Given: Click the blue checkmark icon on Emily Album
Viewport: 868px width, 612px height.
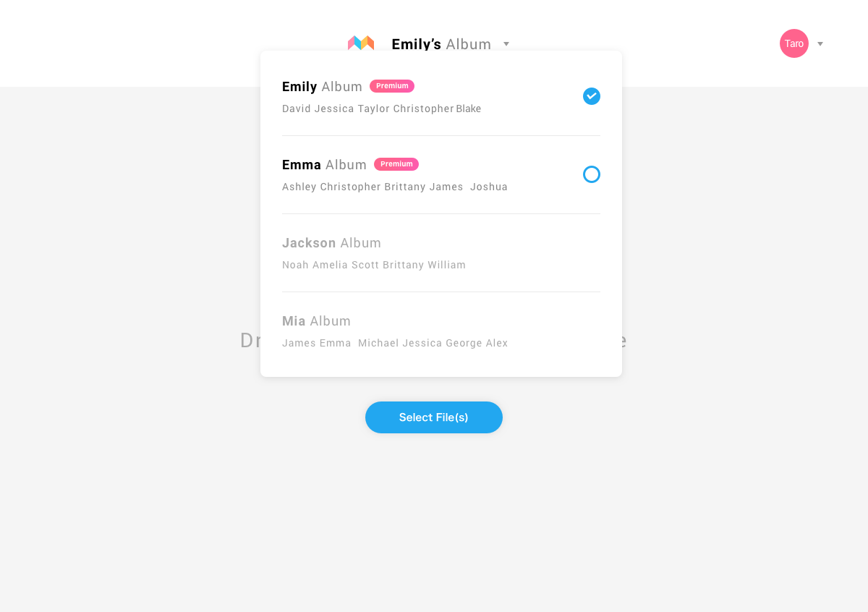Looking at the screenshot, I should coord(592,96).
